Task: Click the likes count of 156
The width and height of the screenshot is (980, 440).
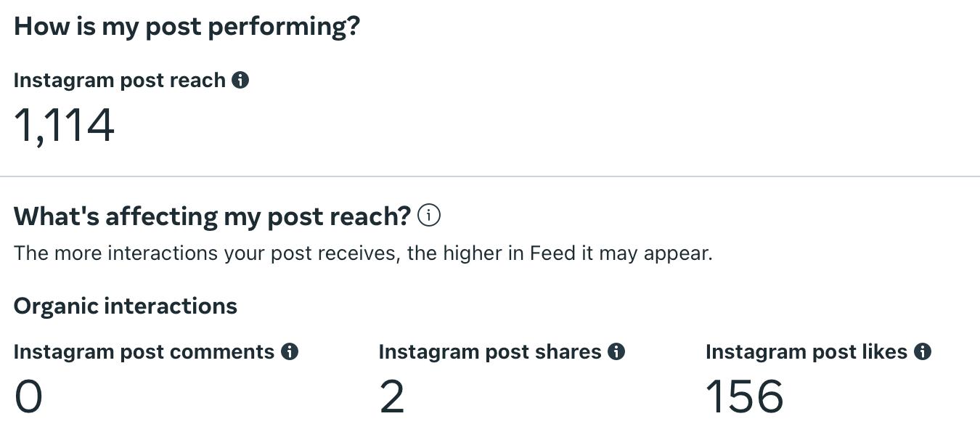Action: click(x=744, y=397)
